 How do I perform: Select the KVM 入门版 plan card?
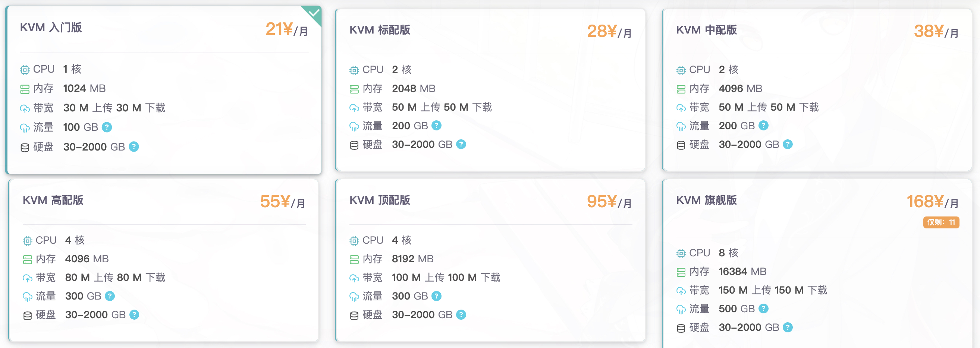click(x=164, y=90)
